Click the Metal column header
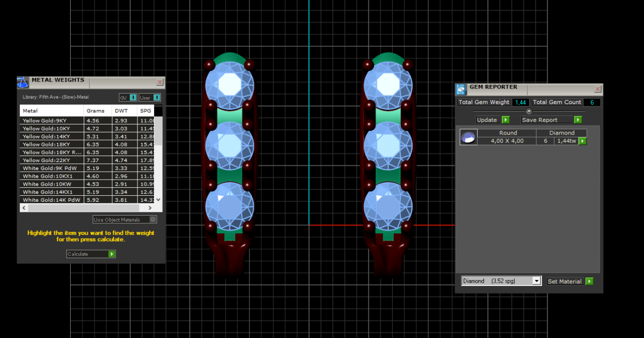This screenshot has height=338, width=644. 52,111
